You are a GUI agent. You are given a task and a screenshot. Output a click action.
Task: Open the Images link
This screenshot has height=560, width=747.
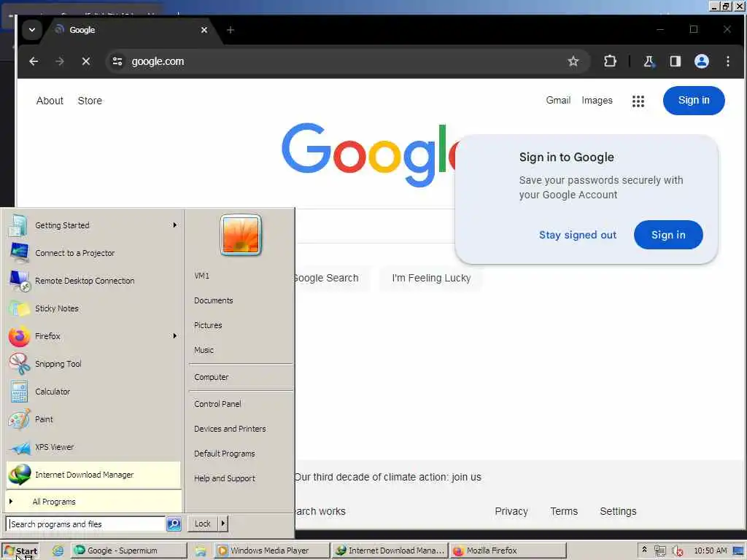click(597, 101)
